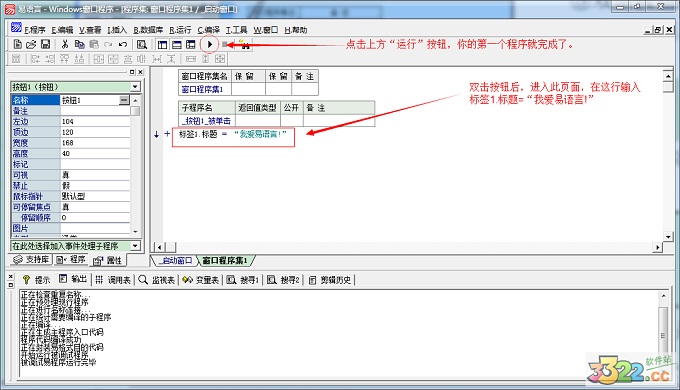Expand the 名称 property value button
The height and width of the screenshot is (390, 680).
pyautogui.click(x=124, y=100)
